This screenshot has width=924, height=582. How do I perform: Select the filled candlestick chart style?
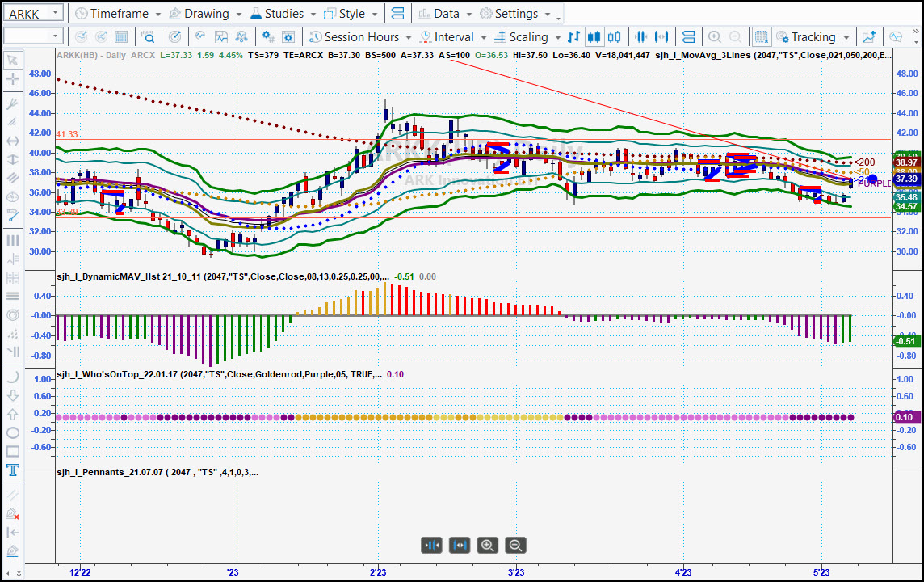594,36
